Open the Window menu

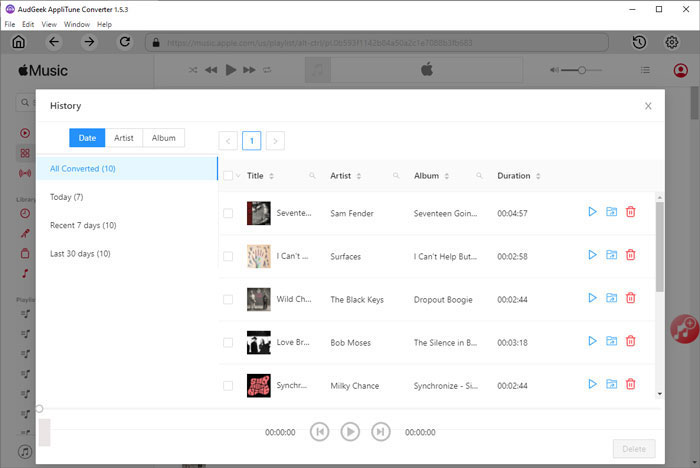77,24
